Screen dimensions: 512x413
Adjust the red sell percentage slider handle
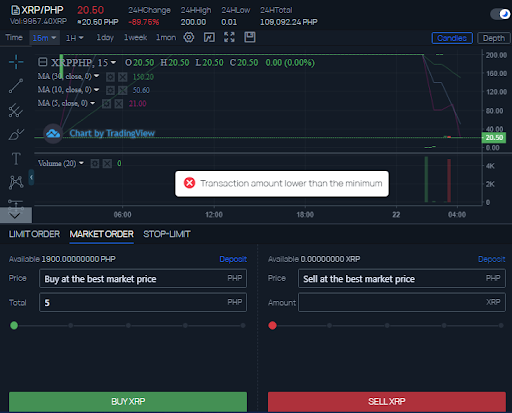click(x=272, y=325)
